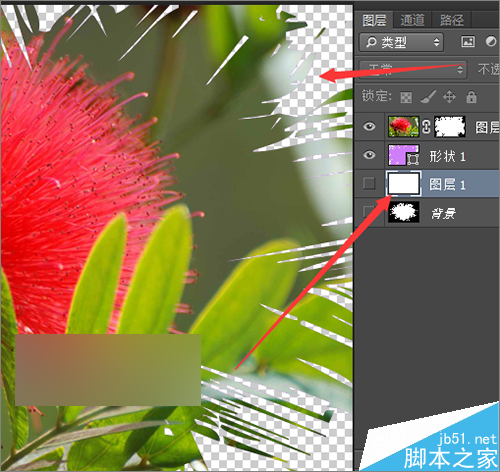500x472 pixels.
Task: Hide the 形状 1 layer
Action: tap(369, 155)
